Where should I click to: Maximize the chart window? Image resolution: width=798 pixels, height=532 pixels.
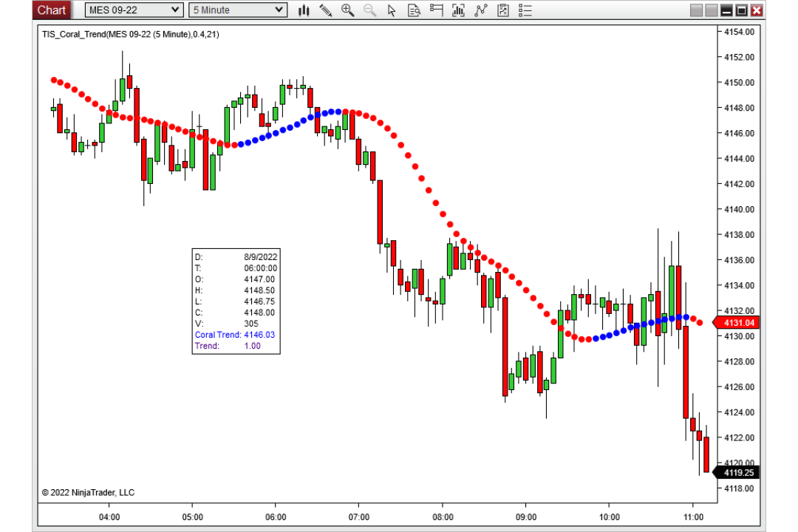click(x=742, y=10)
